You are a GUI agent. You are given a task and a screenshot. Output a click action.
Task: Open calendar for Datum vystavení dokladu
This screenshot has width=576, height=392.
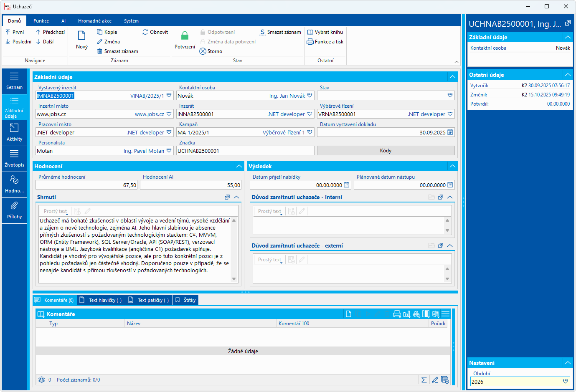[x=450, y=132]
